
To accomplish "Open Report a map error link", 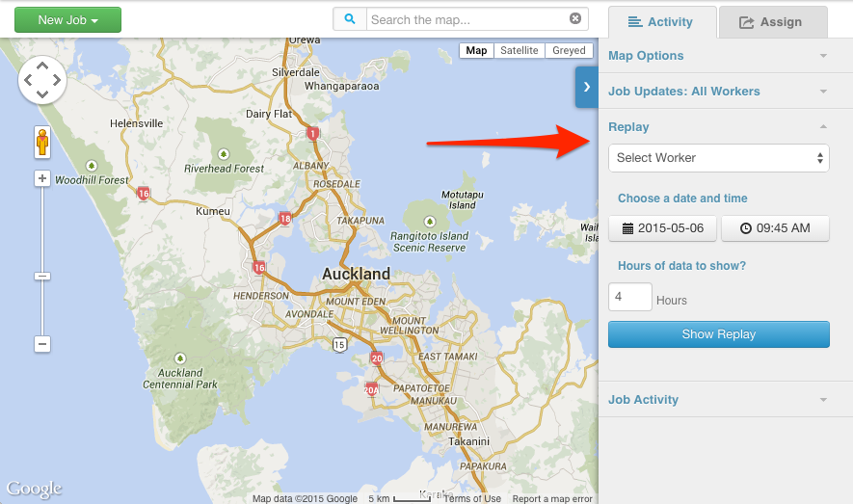I will (552, 498).
